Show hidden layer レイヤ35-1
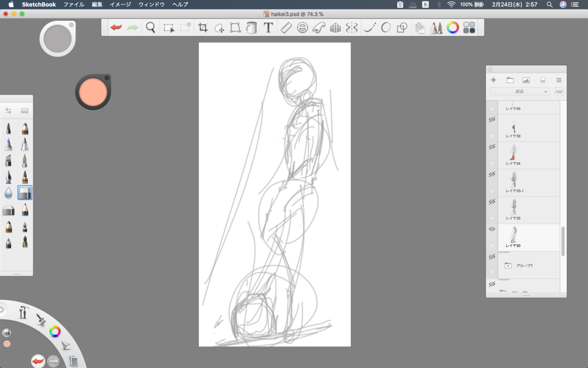The width and height of the screenshot is (588, 368). point(492,175)
